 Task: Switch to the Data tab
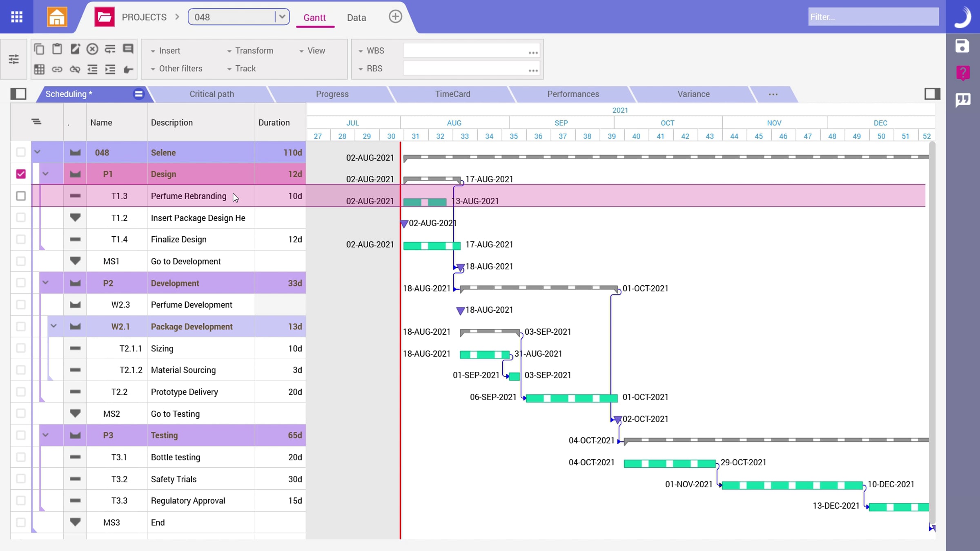click(x=356, y=18)
